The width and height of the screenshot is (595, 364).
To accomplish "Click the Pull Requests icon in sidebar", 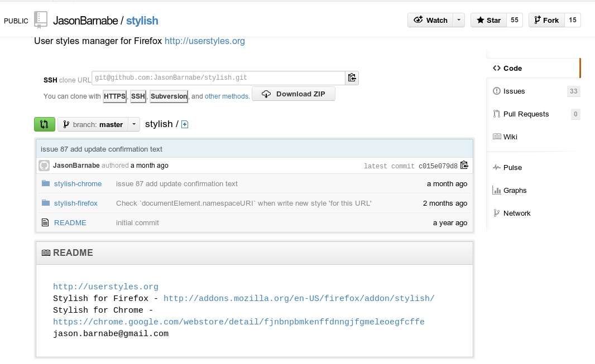I will [496, 114].
